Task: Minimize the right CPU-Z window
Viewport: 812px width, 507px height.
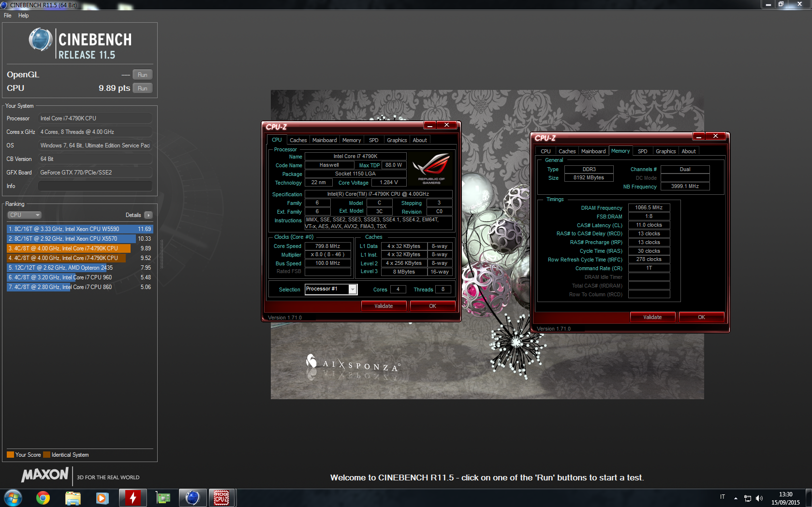Action: click(698, 136)
